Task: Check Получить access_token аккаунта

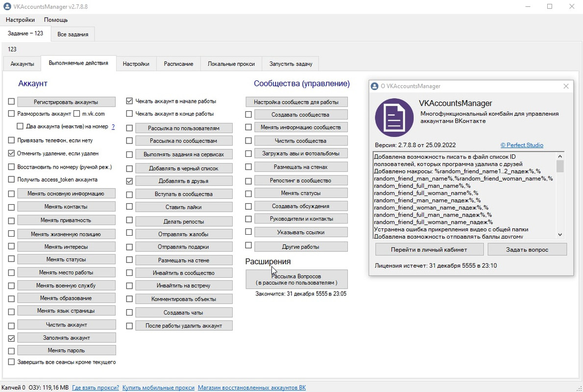Action: [x=12, y=179]
